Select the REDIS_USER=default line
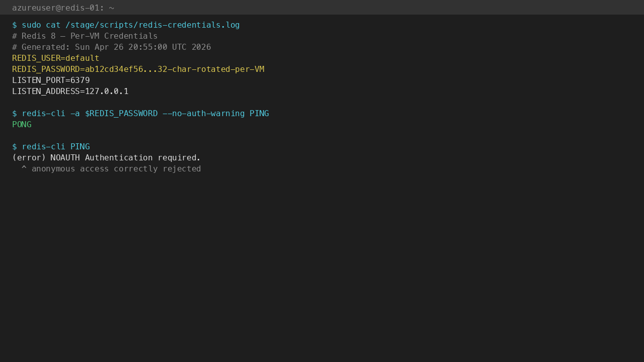This screenshot has height=362, width=644. (56, 58)
